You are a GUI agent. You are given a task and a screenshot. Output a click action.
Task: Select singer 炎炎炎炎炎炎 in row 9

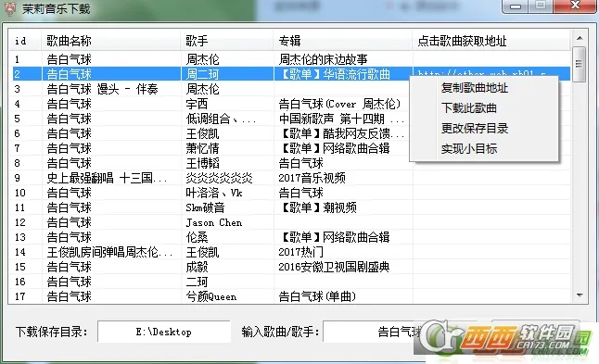[219, 178]
